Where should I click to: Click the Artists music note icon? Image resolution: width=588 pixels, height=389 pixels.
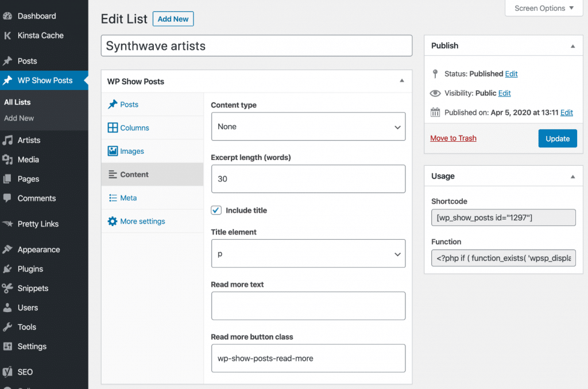(7, 140)
